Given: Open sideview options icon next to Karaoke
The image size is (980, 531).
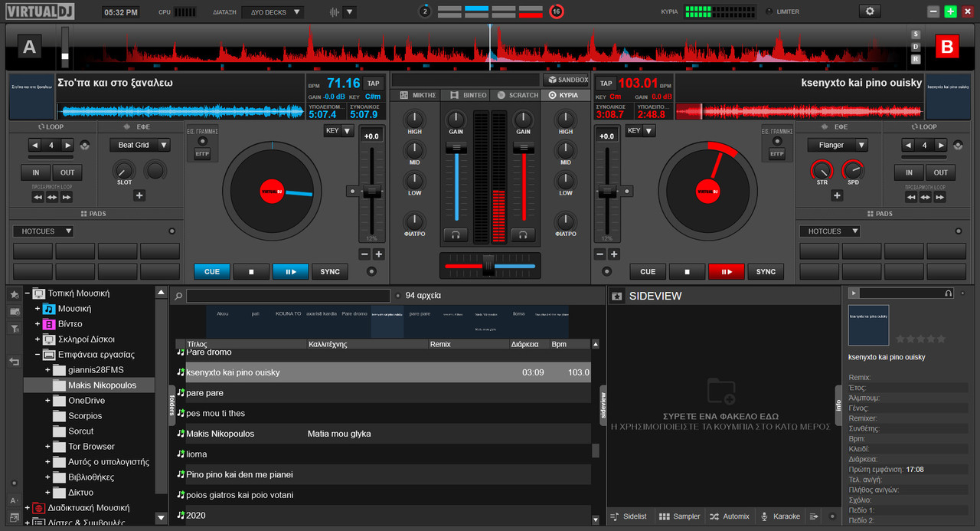Looking at the screenshot, I should 814,516.
